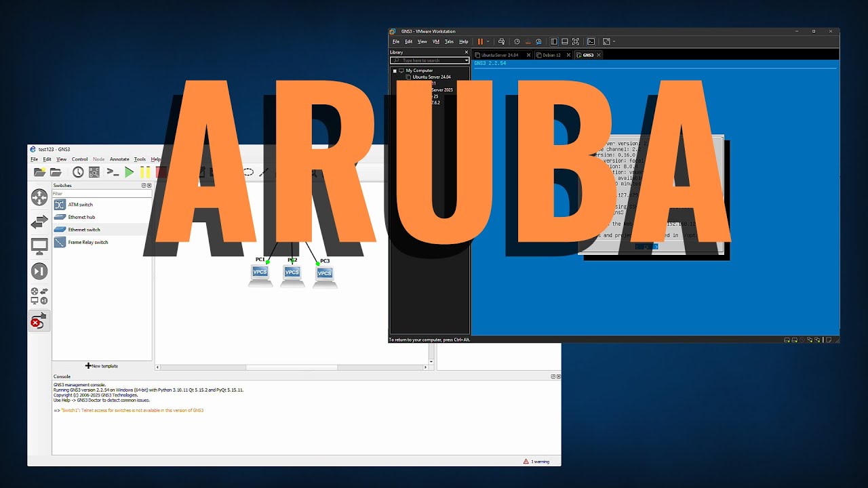The width and height of the screenshot is (868, 488).
Task: Click the console view icon in VMware
Action: [x=591, y=41]
